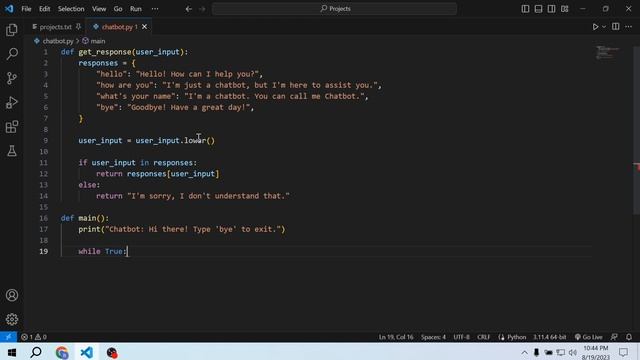Open the Manage gear menu

pos(12,319)
